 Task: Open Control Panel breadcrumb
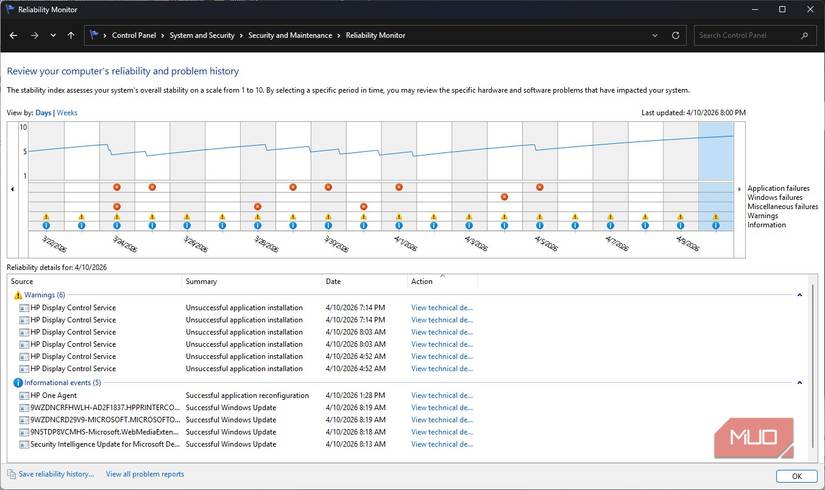[134, 35]
